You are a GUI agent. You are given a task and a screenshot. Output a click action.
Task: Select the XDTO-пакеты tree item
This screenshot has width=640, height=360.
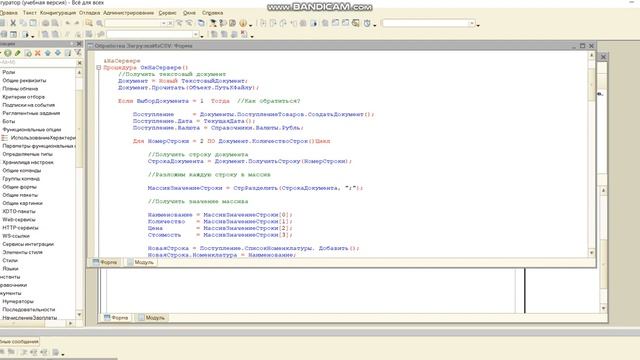point(19,211)
